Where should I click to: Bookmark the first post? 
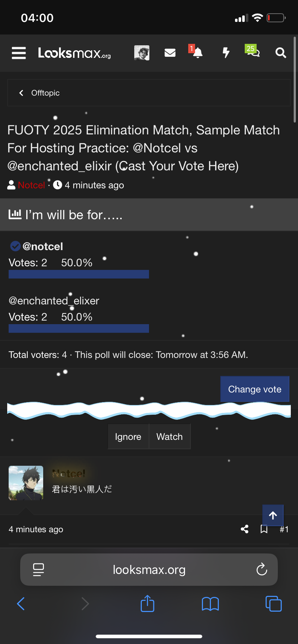point(264,529)
